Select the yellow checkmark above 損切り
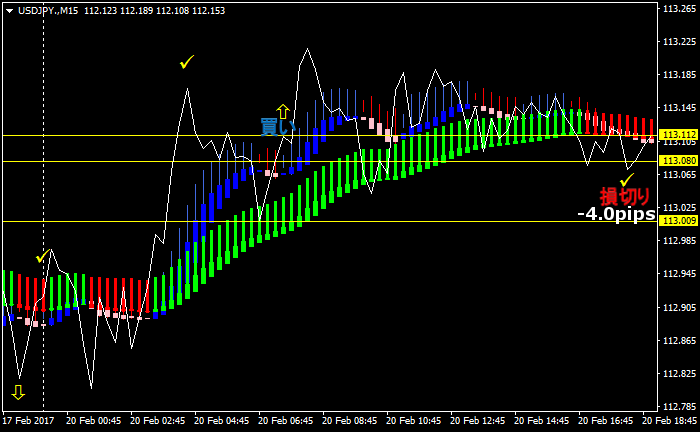The width and height of the screenshot is (700, 432). 627,179
